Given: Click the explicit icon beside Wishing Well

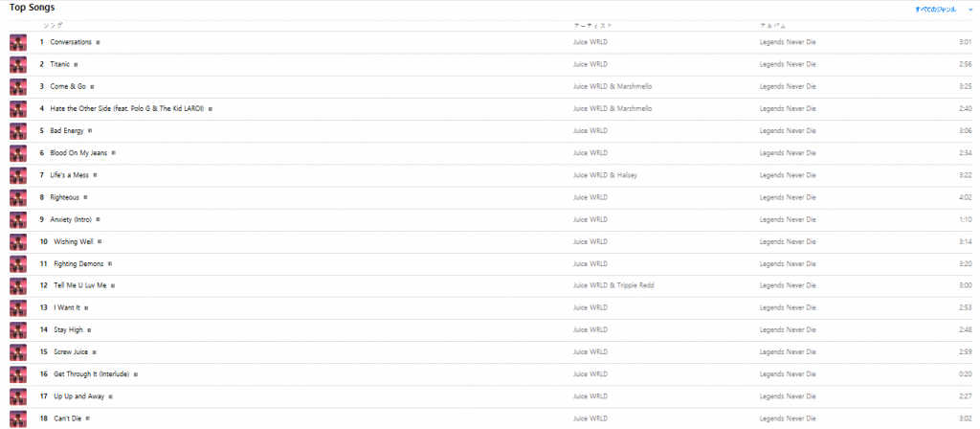Looking at the screenshot, I should 100,241.
